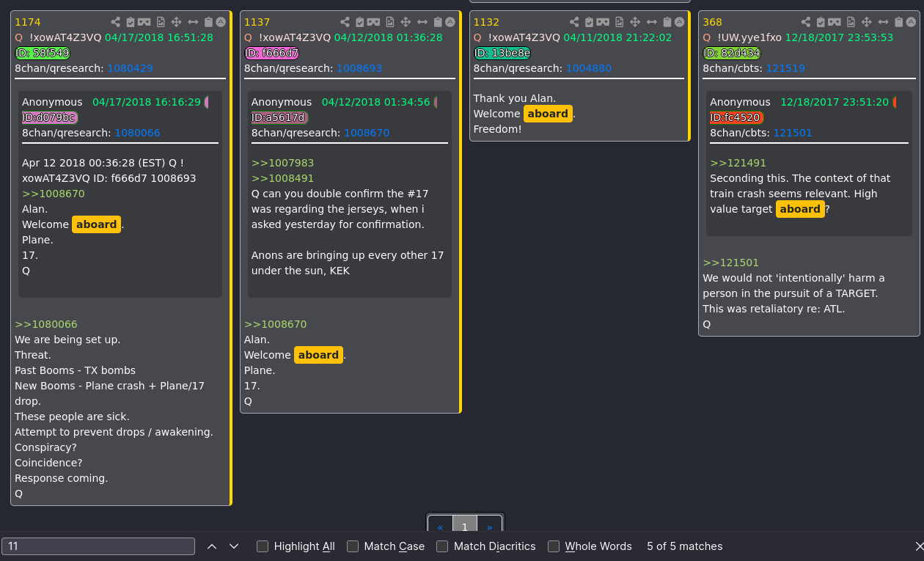924x561 pixels.
Task: Collapse post 1174 with the round arrow icon
Action: point(220,22)
